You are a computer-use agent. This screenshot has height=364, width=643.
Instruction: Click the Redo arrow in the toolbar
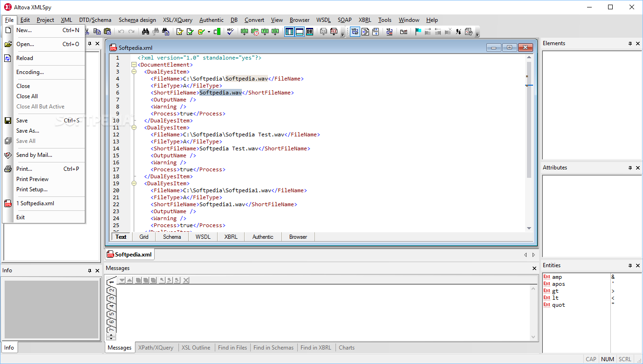pos(131,32)
